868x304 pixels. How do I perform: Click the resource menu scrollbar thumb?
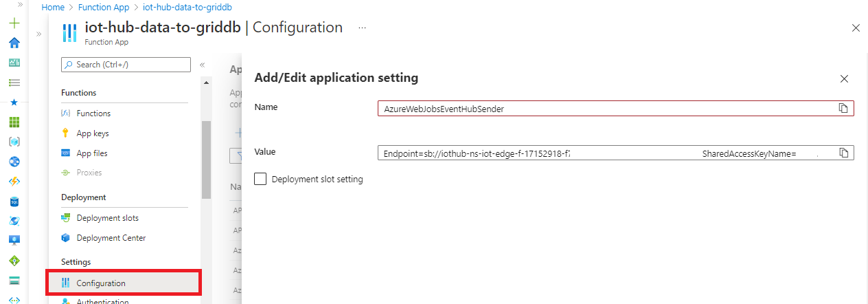[x=206, y=158]
